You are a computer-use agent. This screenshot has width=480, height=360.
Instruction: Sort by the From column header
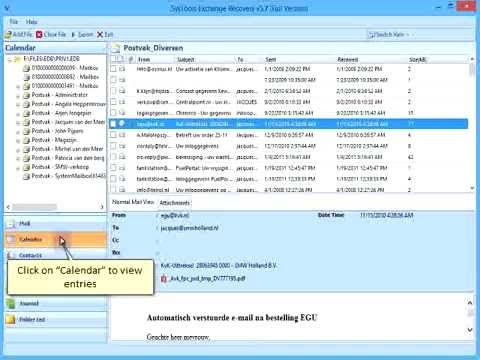[144, 59]
